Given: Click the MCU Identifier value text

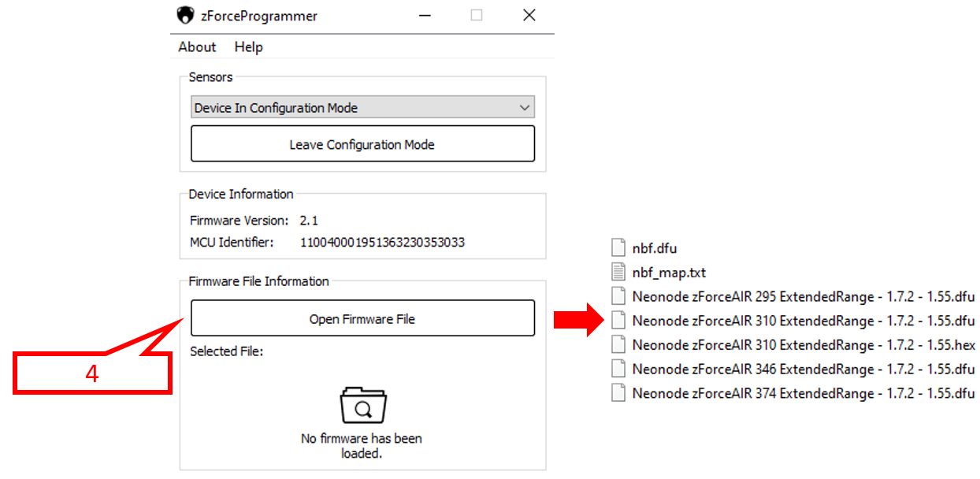Looking at the screenshot, I should [x=382, y=243].
